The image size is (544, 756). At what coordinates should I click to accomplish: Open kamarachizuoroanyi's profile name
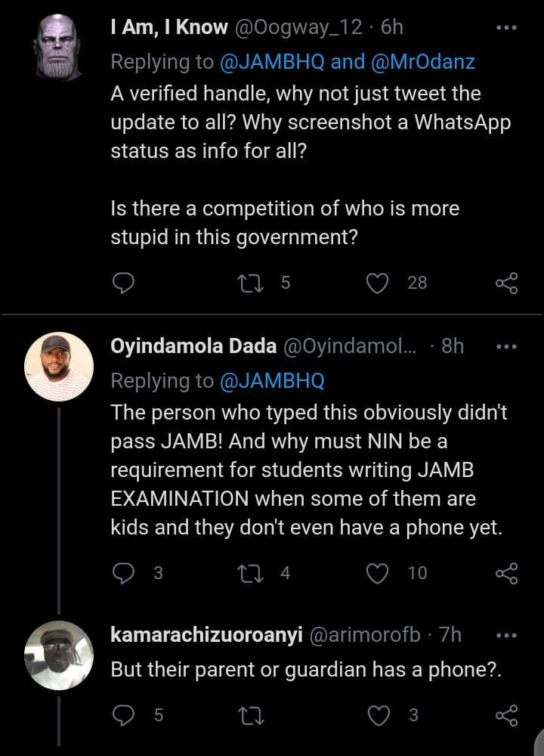click(205, 636)
